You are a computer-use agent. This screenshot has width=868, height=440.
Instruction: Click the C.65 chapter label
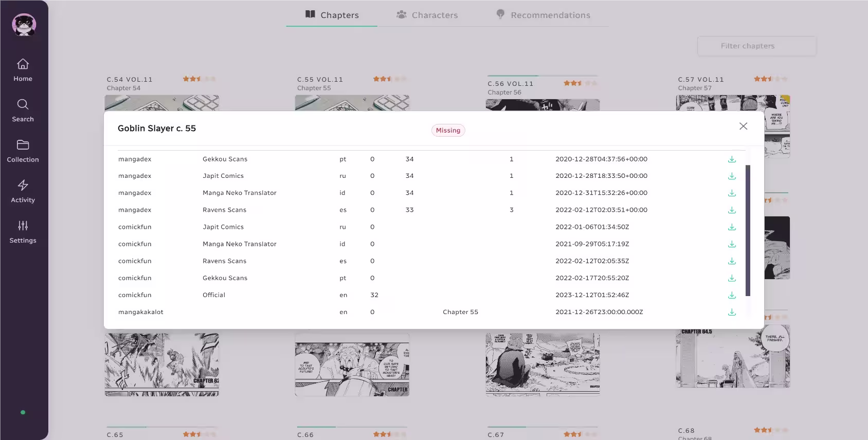(115, 435)
